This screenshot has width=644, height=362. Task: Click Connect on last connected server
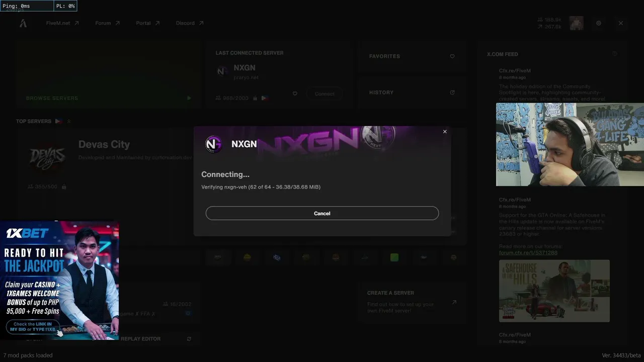325,94
